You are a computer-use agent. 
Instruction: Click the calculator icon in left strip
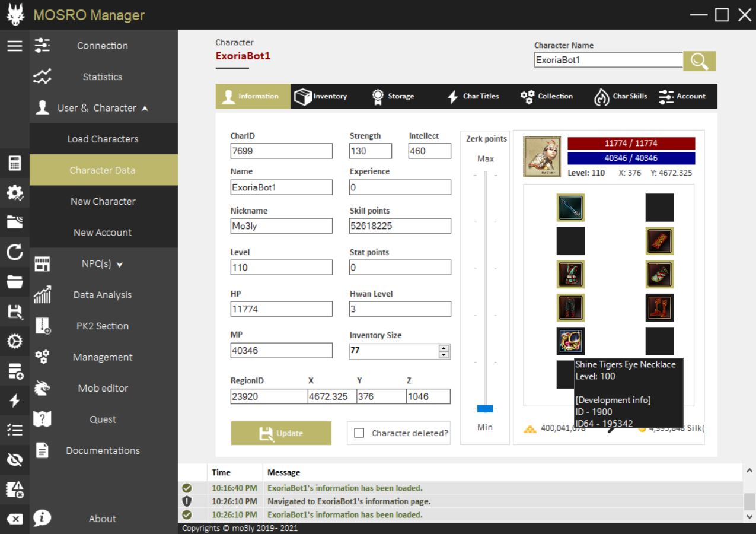(15, 163)
